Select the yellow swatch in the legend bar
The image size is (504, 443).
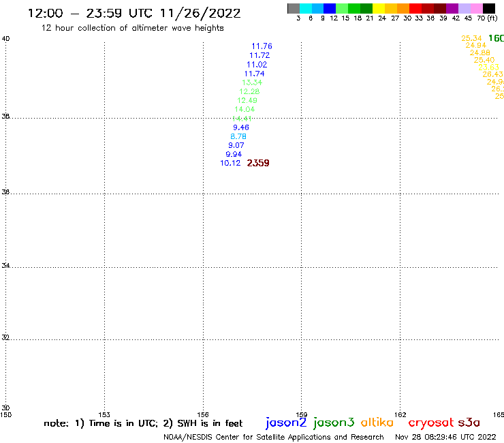point(379,8)
